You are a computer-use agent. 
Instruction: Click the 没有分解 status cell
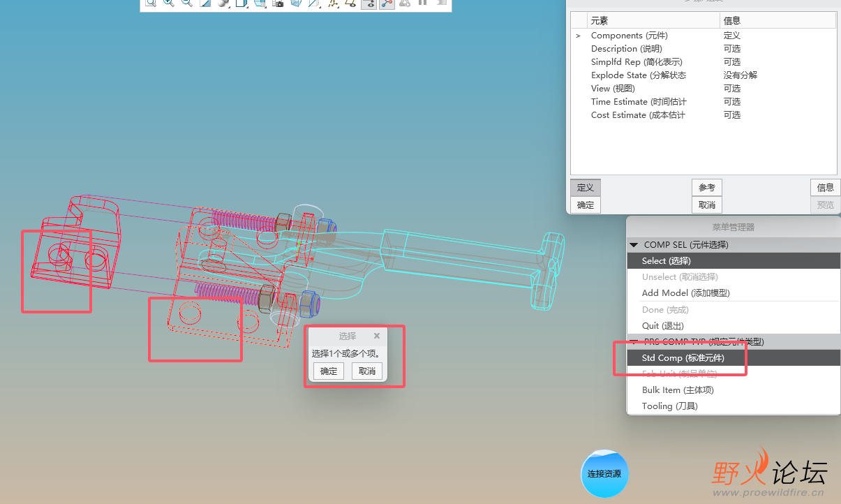coord(740,75)
